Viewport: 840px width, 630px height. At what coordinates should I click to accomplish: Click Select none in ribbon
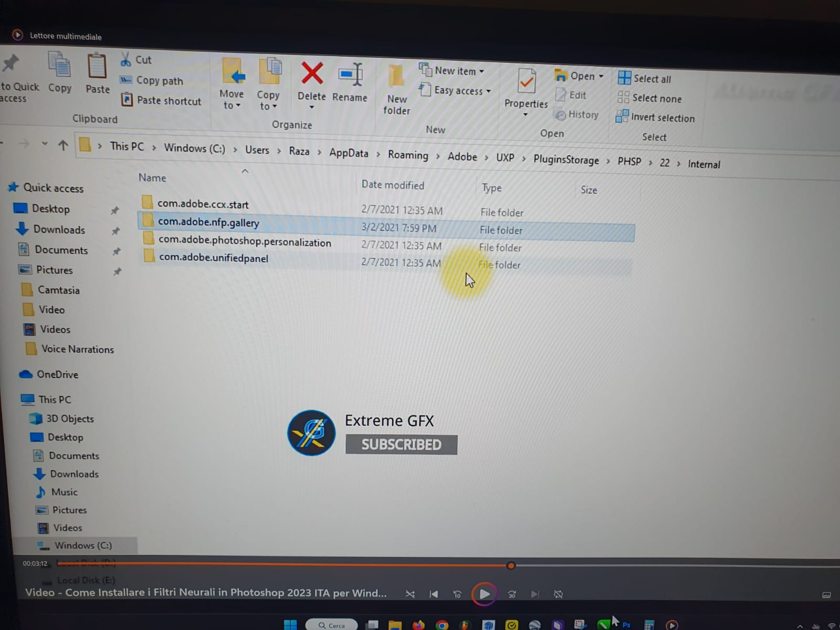[649, 98]
